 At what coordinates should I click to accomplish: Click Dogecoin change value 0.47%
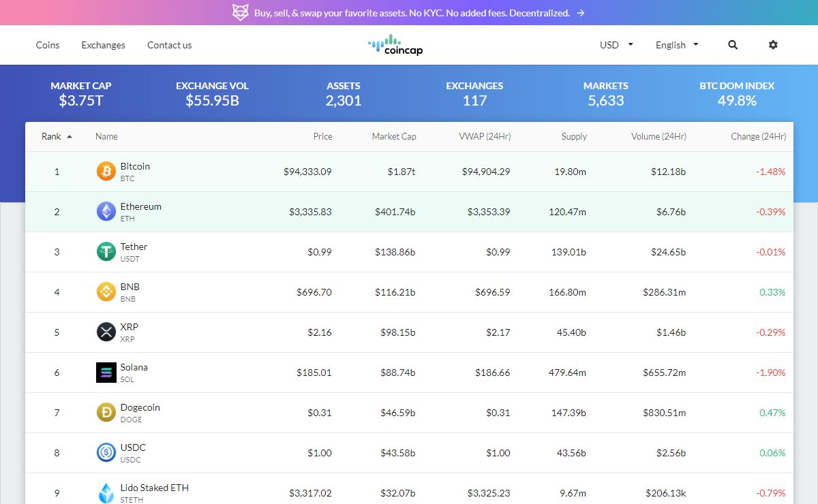point(772,413)
